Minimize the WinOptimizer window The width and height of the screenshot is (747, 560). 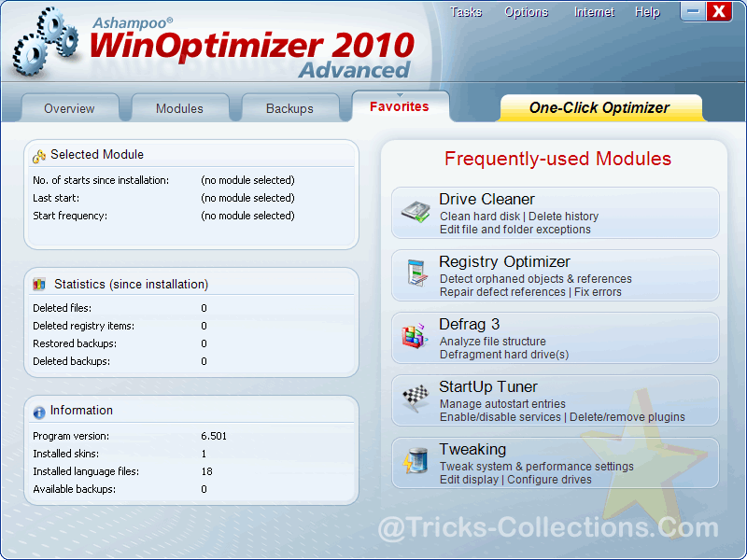(x=692, y=11)
